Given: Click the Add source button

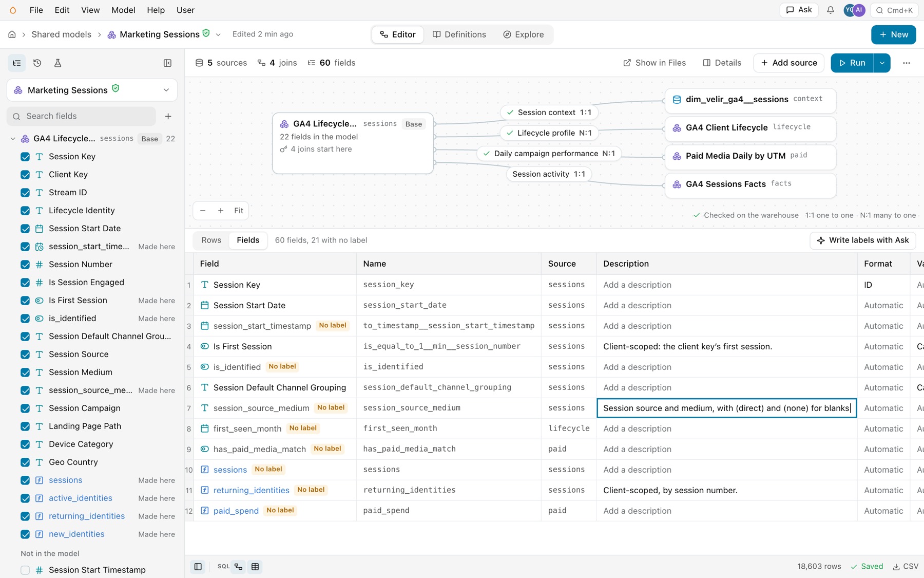Looking at the screenshot, I should point(789,63).
